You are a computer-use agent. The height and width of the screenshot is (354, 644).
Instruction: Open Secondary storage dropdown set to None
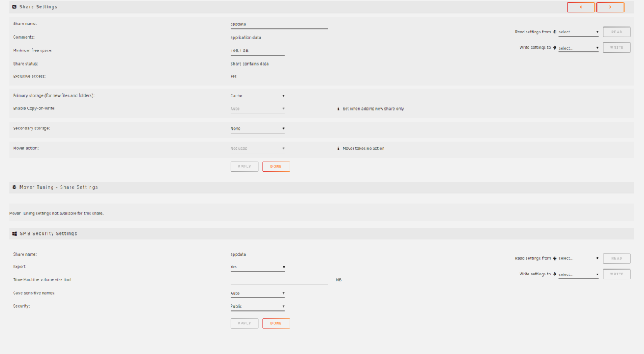257,129
